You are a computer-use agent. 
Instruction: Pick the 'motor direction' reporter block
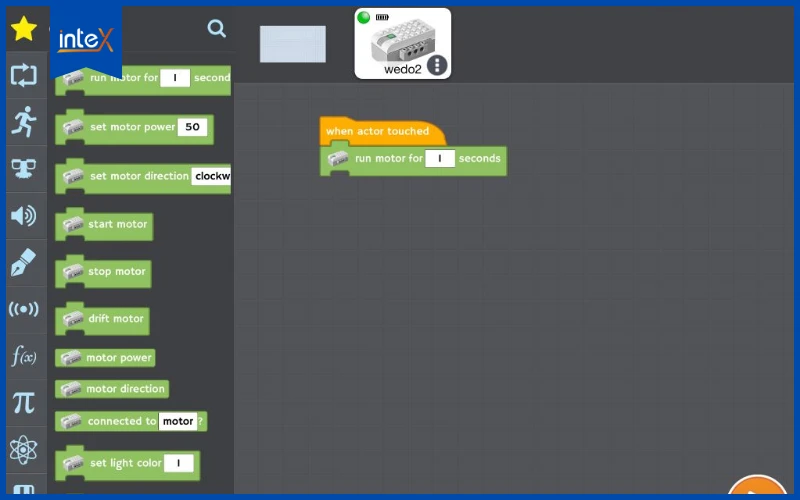tap(112, 389)
